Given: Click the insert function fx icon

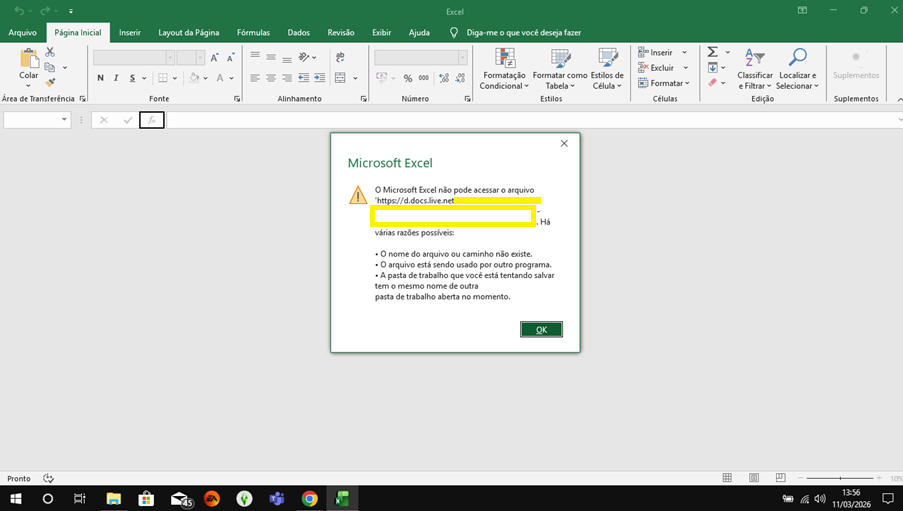Looking at the screenshot, I should pyautogui.click(x=151, y=120).
